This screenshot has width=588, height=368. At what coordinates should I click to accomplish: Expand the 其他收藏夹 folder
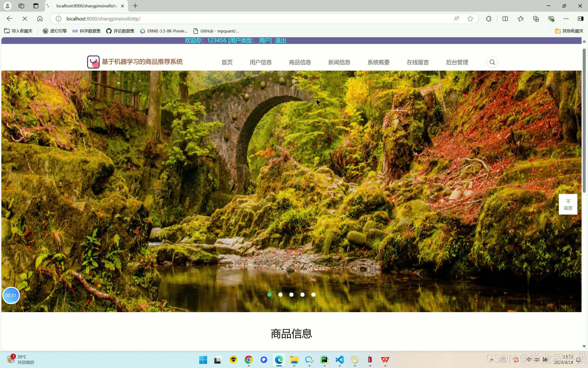569,31
